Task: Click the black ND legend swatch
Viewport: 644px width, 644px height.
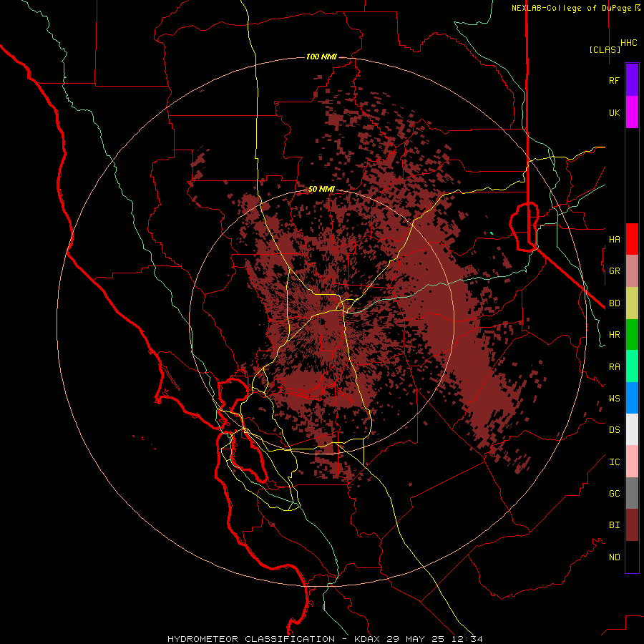Action: [x=632, y=557]
